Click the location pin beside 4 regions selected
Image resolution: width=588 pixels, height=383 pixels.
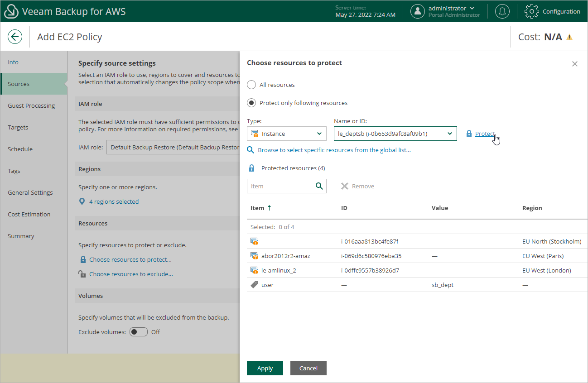(x=82, y=201)
